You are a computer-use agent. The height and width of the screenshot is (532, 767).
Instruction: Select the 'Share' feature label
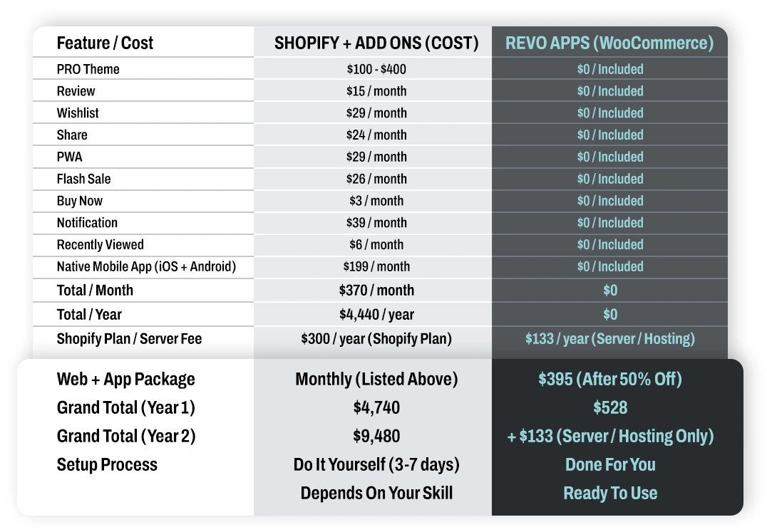(72, 135)
